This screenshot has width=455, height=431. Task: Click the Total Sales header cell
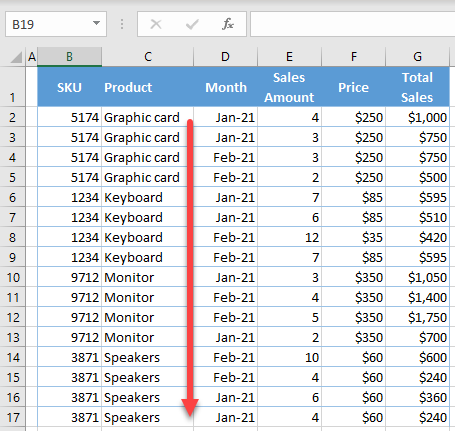tap(417, 87)
